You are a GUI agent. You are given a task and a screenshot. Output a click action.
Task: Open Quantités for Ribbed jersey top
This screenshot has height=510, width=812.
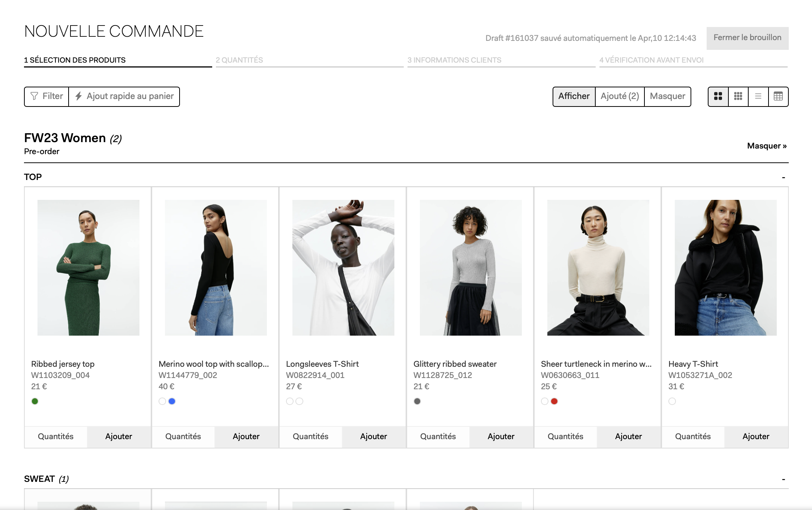coord(56,437)
